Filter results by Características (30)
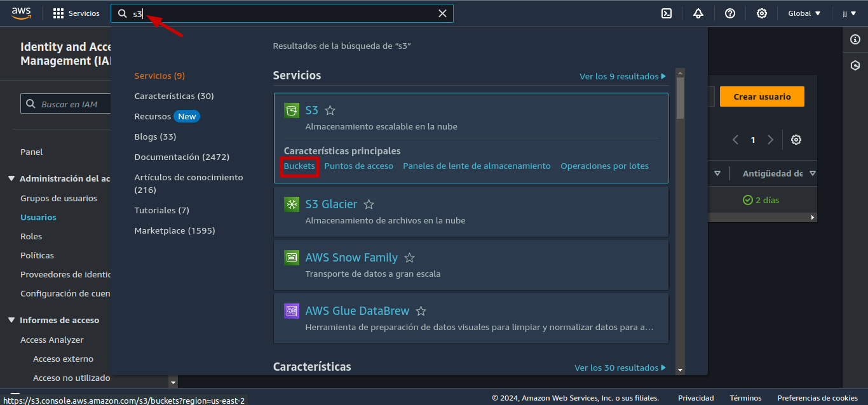This screenshot has width=868, height=405. pos(174,96)
